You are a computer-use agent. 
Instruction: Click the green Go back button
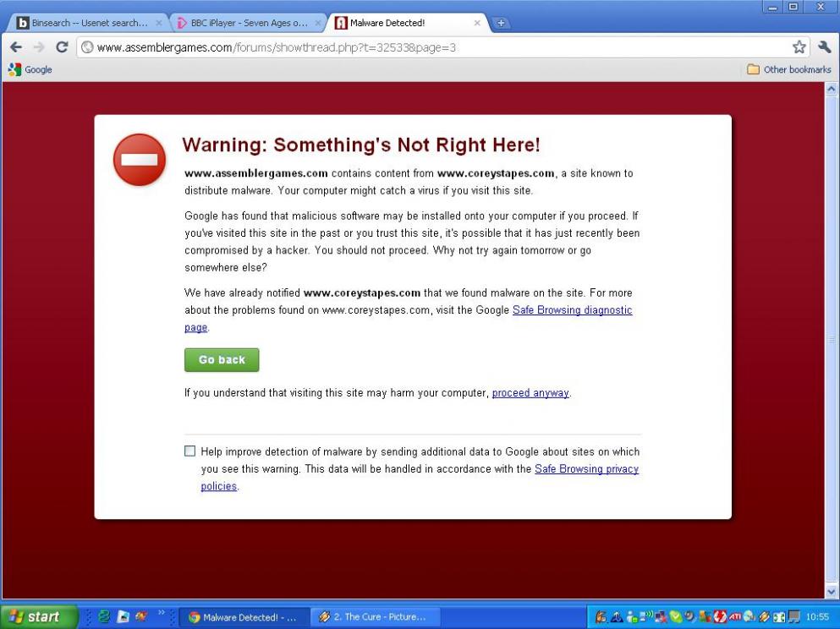[x=222, y=360]
